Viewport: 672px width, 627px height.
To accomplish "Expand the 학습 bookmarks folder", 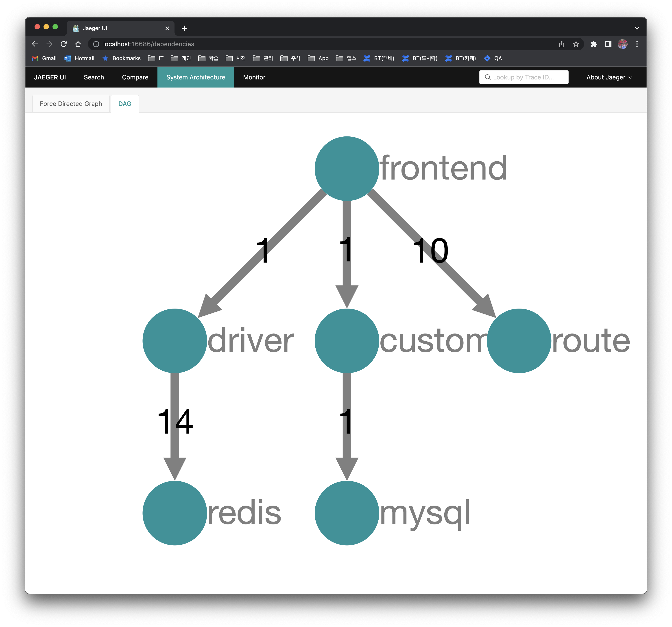I will click(x=208, y=58).
